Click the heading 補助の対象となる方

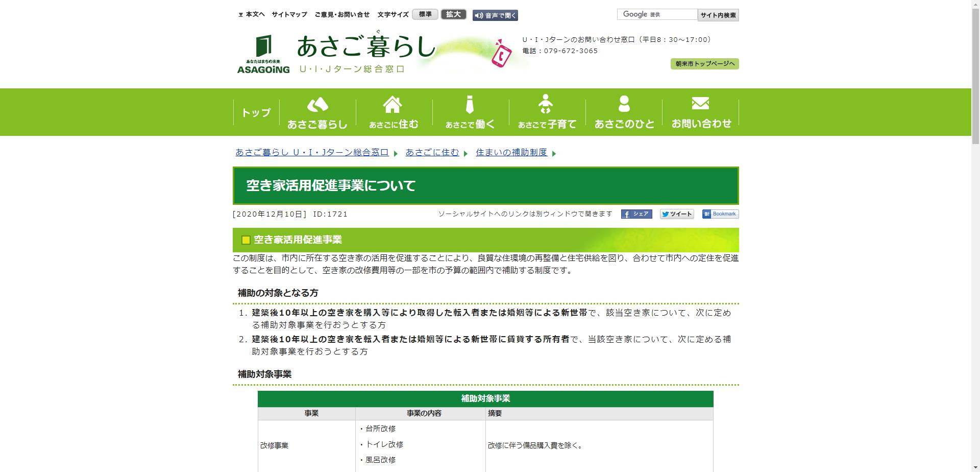[x=278, y=293]
